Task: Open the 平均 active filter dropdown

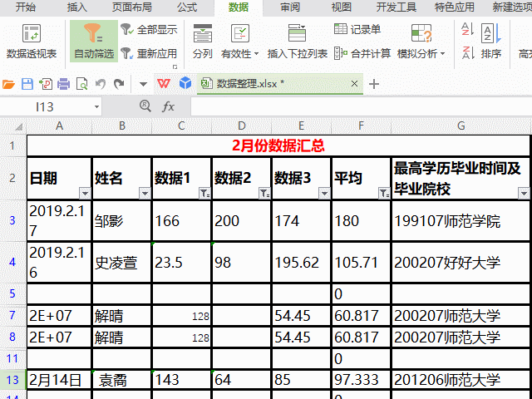Action: click(x=384, y=194)
